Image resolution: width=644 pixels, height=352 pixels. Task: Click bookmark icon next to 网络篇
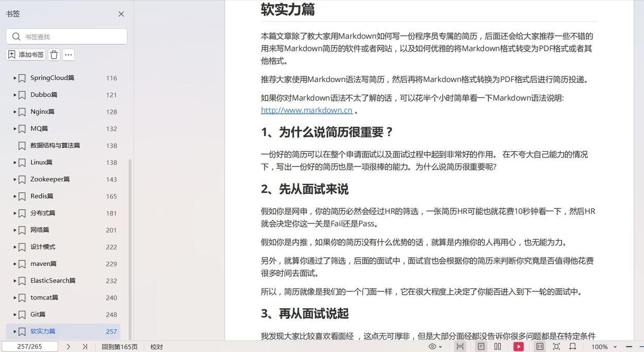click(22, 230)
